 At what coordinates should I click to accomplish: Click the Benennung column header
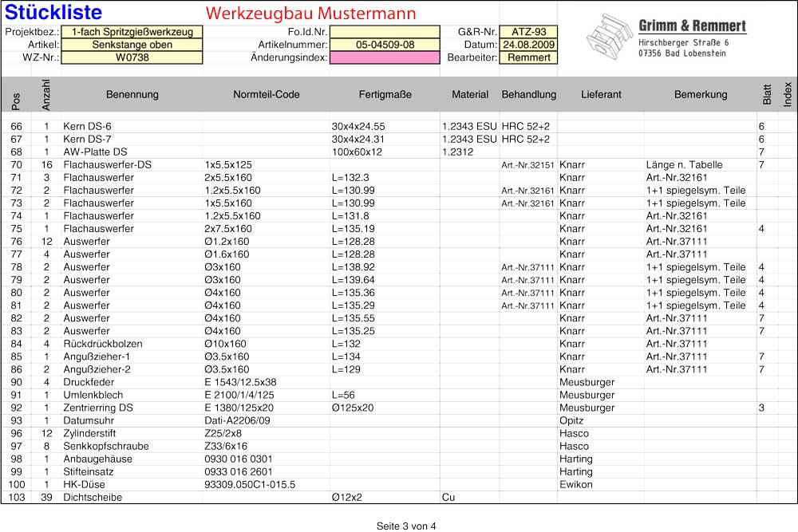point(132,95)
